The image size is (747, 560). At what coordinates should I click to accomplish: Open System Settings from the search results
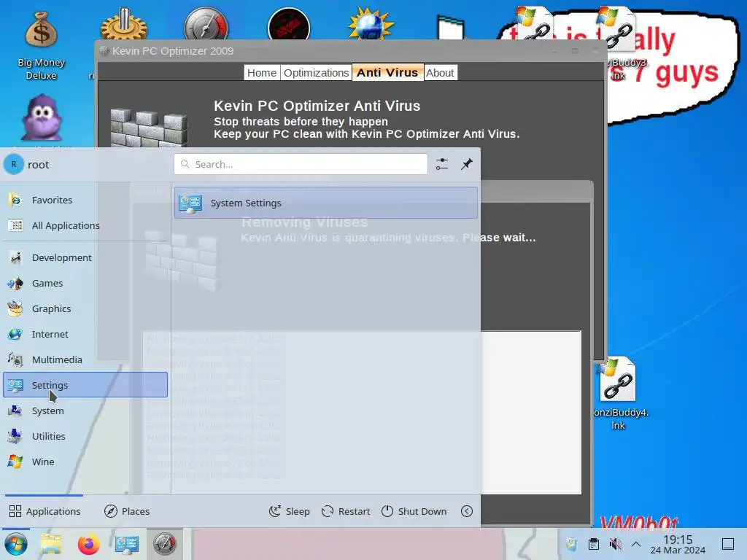pos(325,203)
